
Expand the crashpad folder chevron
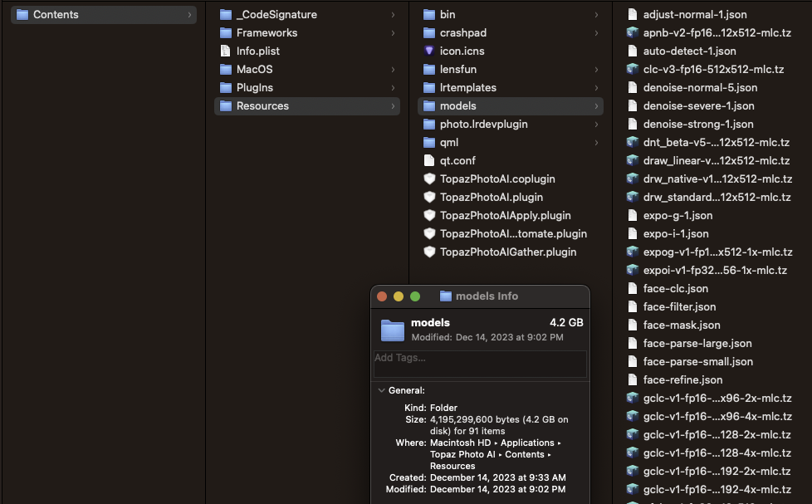(x=596, y=32)
